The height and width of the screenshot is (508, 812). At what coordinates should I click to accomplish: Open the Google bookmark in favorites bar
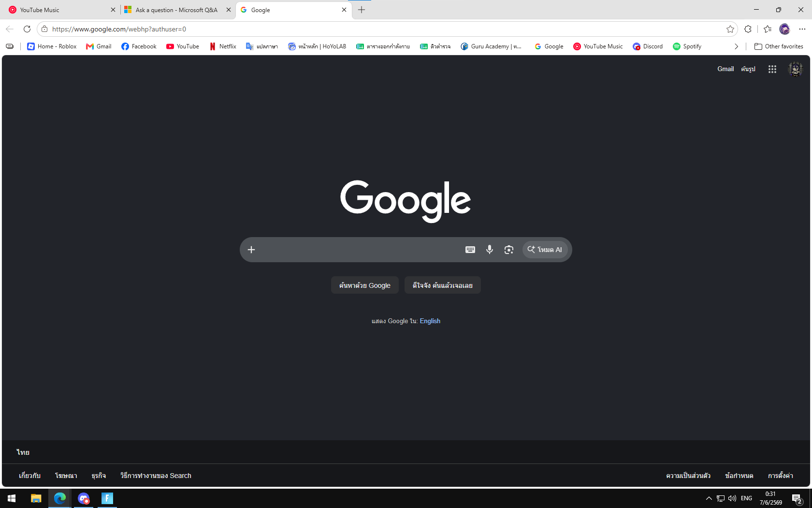(x=549, y=46)
